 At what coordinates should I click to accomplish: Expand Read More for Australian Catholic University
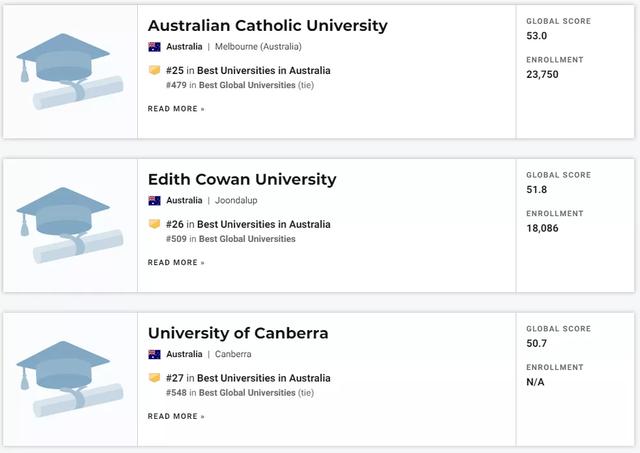176,109
